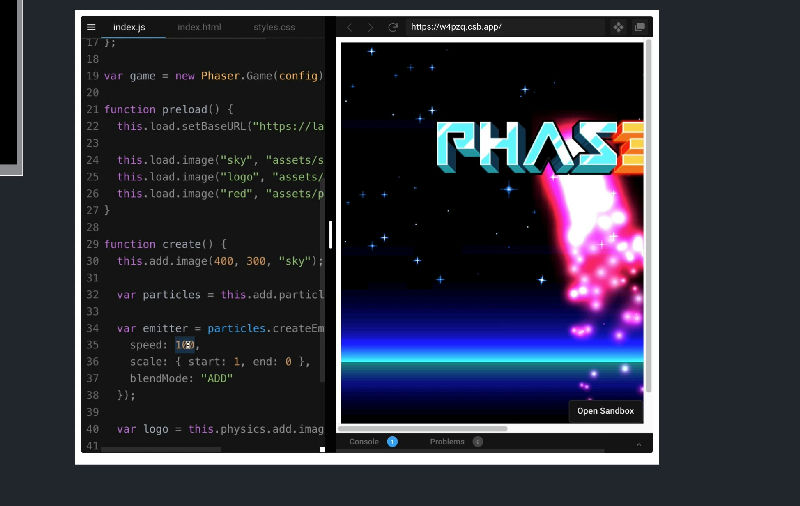This screenshot has width=800, height=506.
Task: Click the "red" string on line 26
Action: (236, 194)
